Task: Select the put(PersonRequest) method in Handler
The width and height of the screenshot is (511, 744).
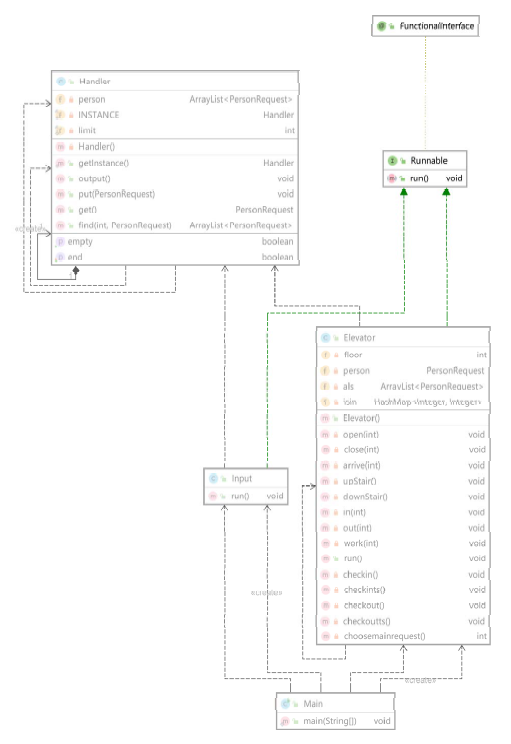Action: coord(175,194)
